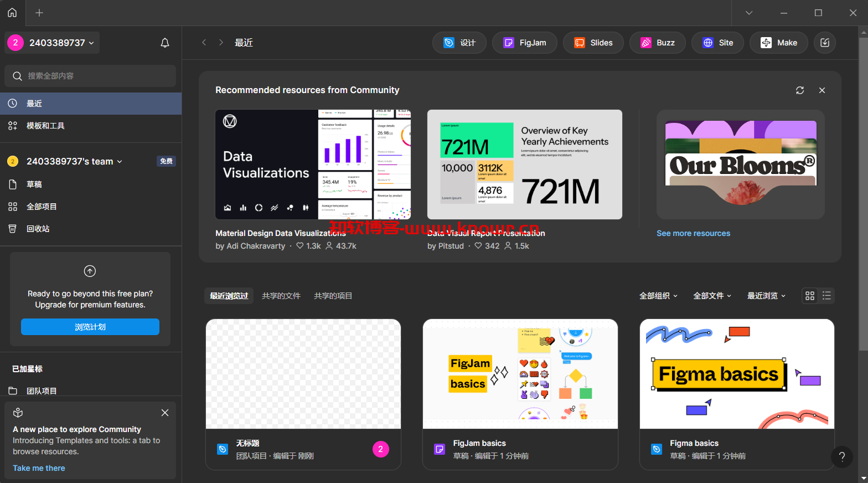The image size is (868, 483).
Task: Create a new FigJam board
Action: [x=525, y=43]
